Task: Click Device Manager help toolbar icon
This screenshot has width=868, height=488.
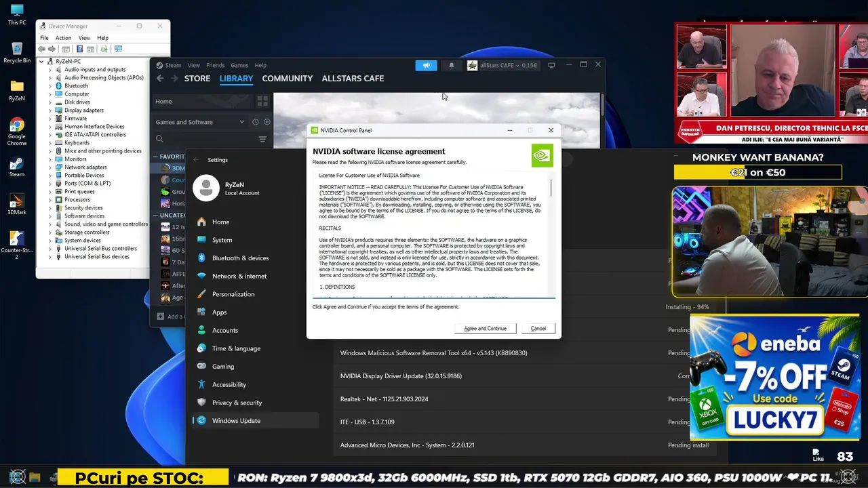Action: tap(80, 49)
